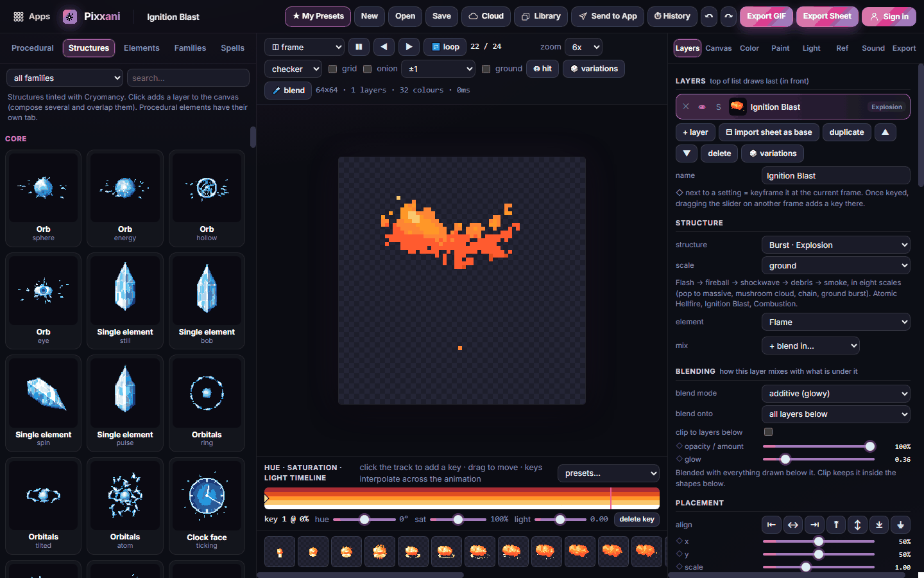
Task: Align layer to the top edge
Action: pyautogui.click(x=836, y=525)
